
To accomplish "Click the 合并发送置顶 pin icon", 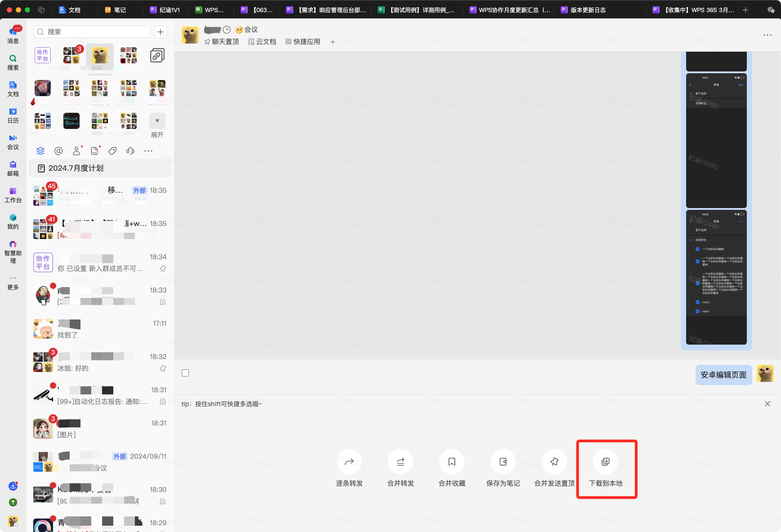I will (x=554, y=462).
